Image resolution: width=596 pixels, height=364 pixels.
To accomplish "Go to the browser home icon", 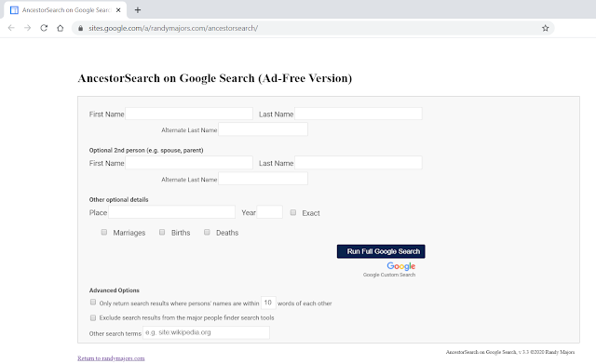I will [60, 28].
